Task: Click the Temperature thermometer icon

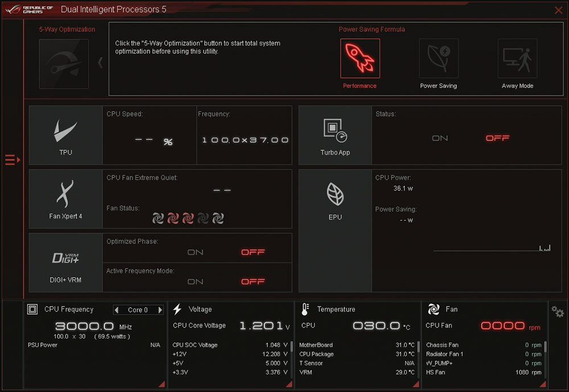Action: tap(305, 310)
